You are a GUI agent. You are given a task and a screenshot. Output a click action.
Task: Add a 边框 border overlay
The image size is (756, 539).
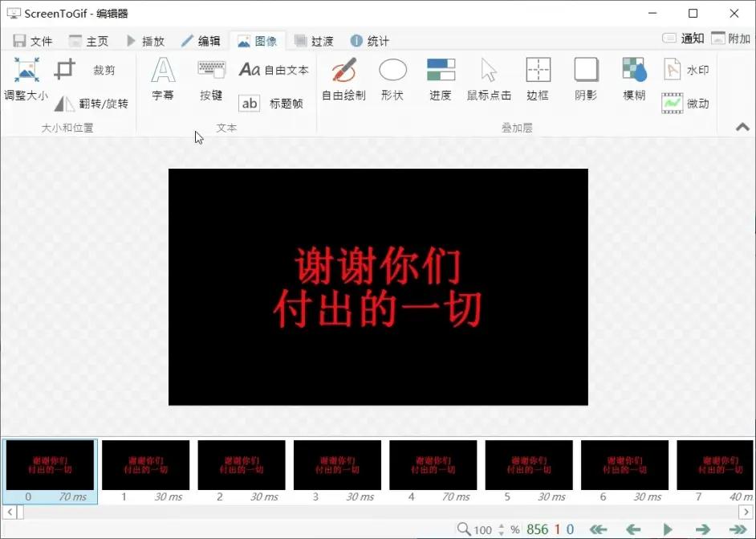538,79
